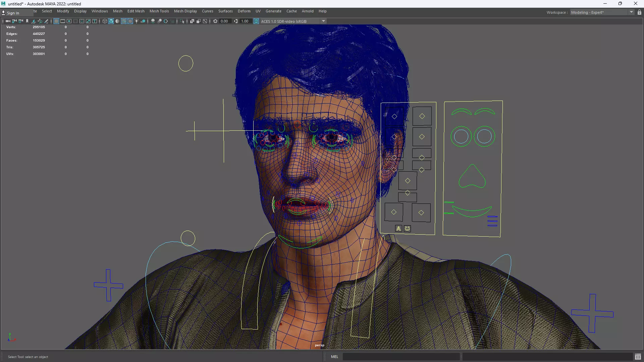This screenshot has height=362, width=644.
Task: Click the use all lights bulb icon
Action: [x=137, y=21]
